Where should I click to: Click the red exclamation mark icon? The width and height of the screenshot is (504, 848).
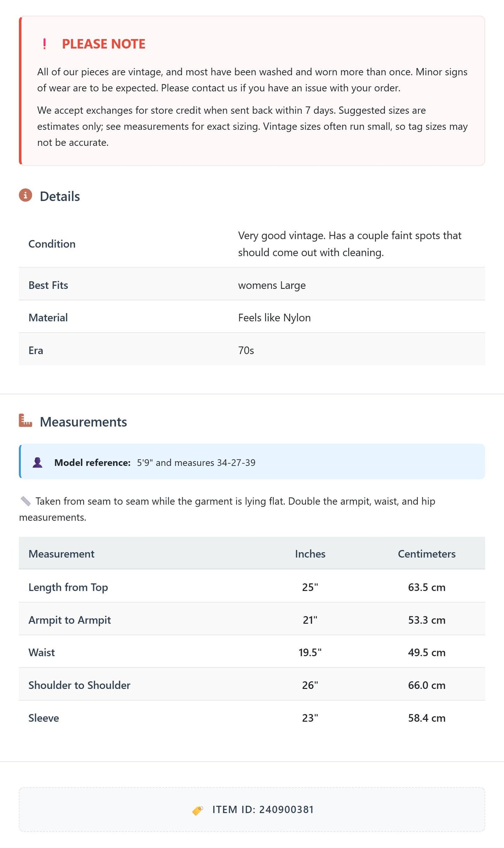pyautogui.click(x=44, y=44)
